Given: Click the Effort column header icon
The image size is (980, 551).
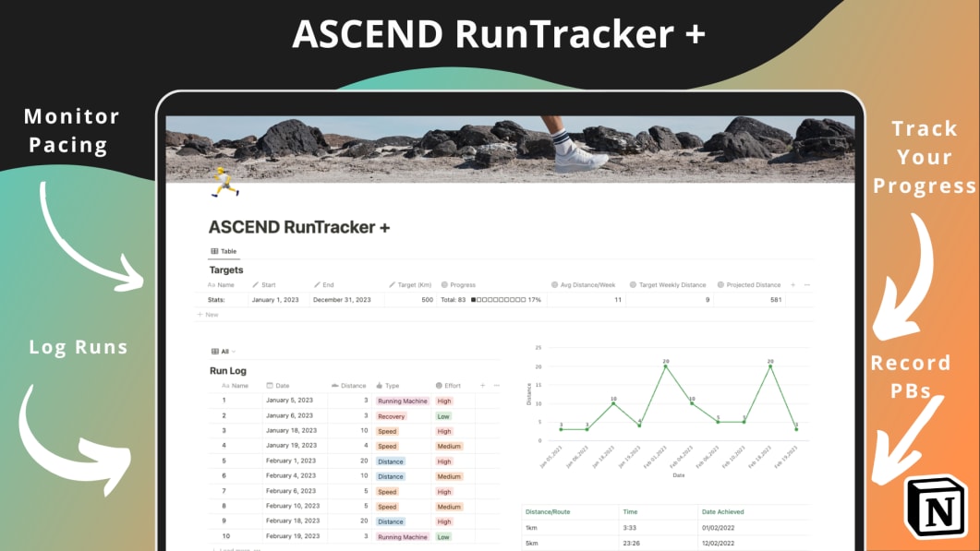Looking at the screenshot, I should pyautogui.click(x=439, y=385).
